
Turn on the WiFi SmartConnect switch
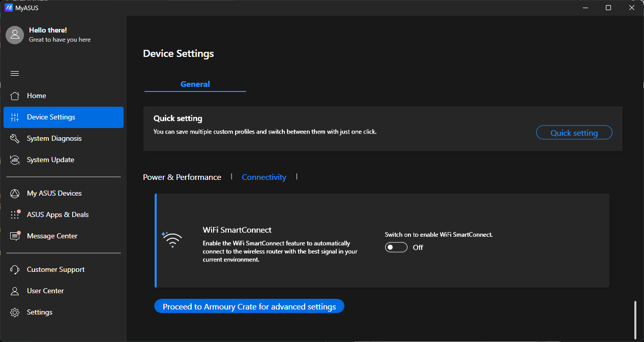pos(396,247)
